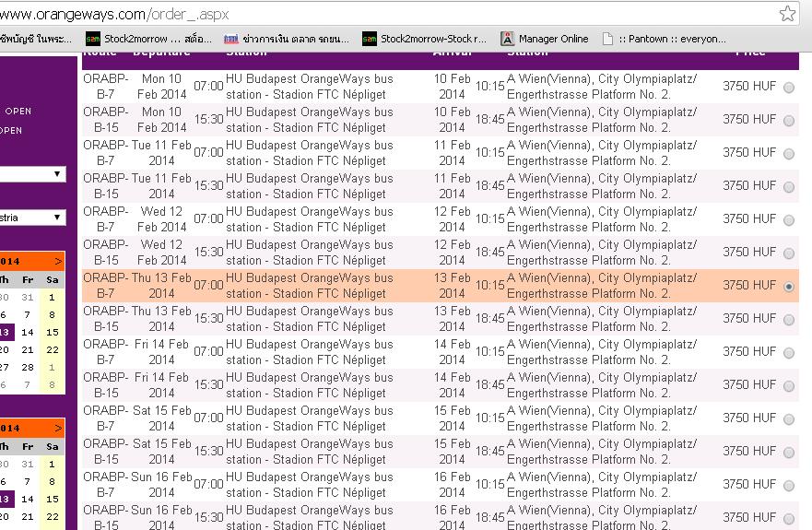The width and height of the screenshot is (812, 530).
Task: Pick day 14 in the lower calendar
Action: point(28,499)
